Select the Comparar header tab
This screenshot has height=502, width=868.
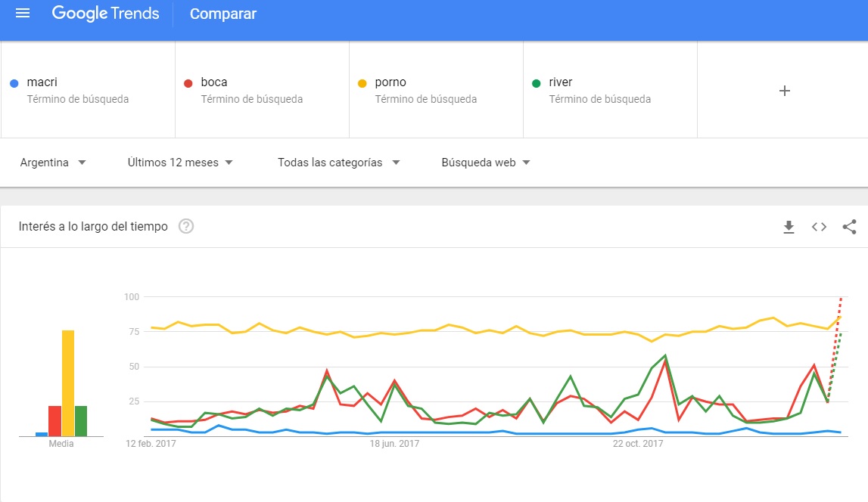(223, 14)
